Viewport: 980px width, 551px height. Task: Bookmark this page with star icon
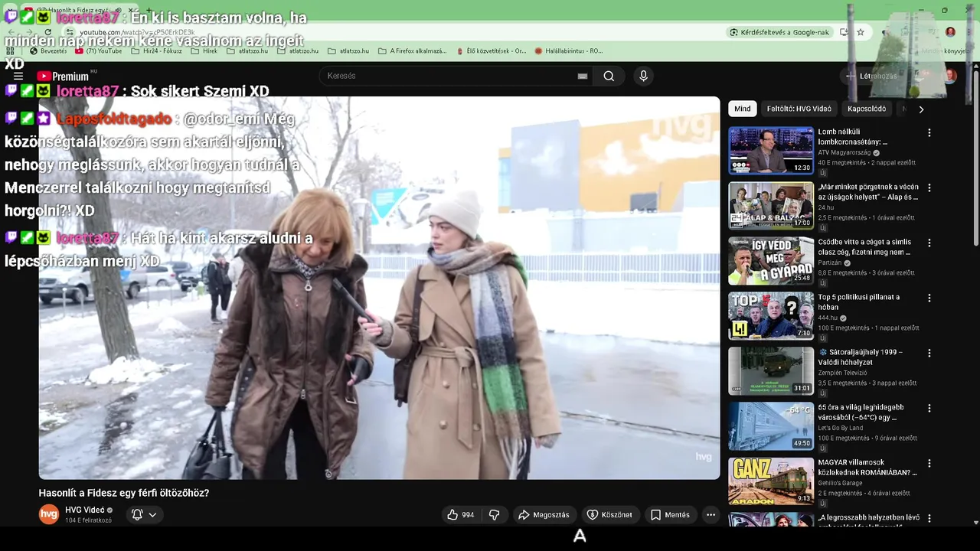point(861,32)
